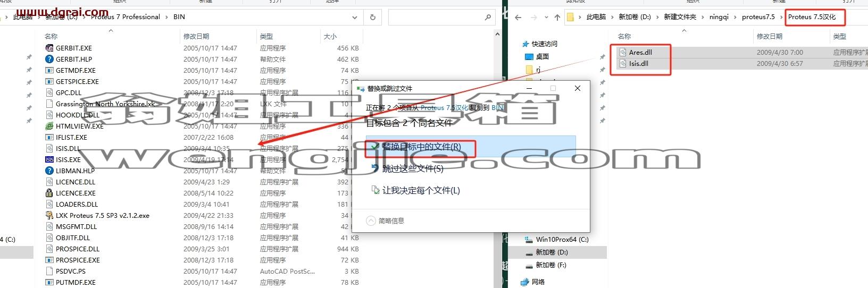Select the ISIS.EXE application icon

[x=49, y=159]
